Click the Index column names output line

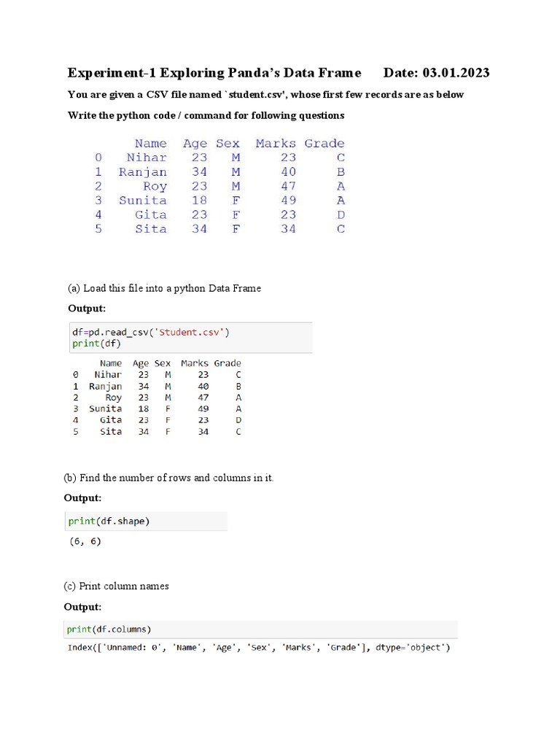pos(259,648)
